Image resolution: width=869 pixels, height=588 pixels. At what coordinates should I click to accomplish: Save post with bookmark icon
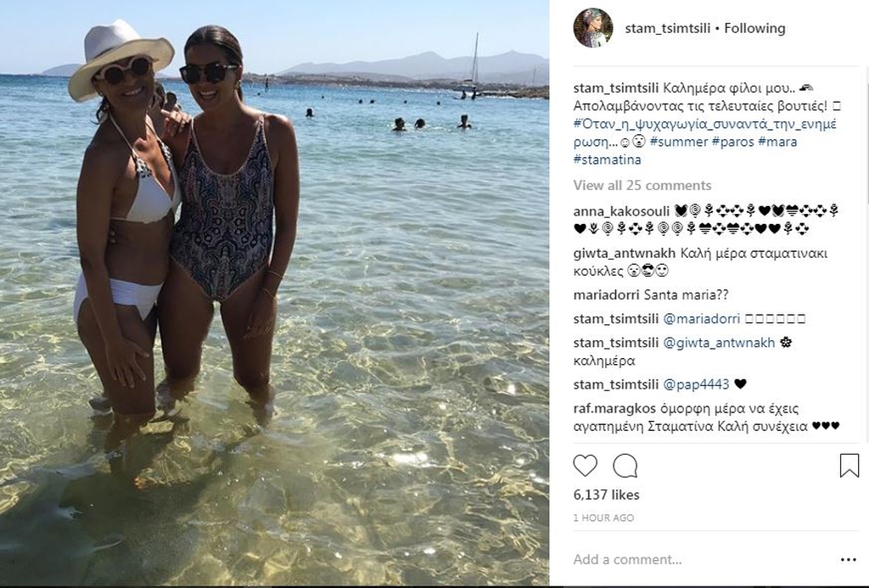click(x=849, y=466)
